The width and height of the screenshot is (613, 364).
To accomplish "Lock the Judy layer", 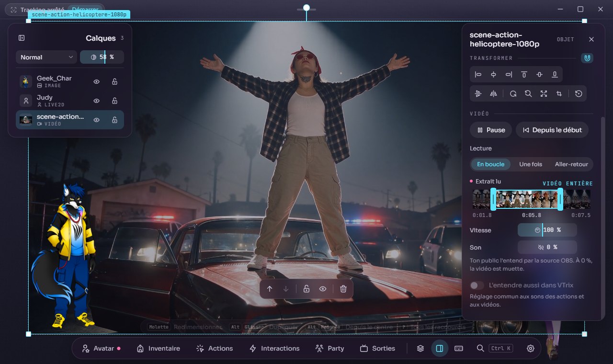I will pos(114,101).
